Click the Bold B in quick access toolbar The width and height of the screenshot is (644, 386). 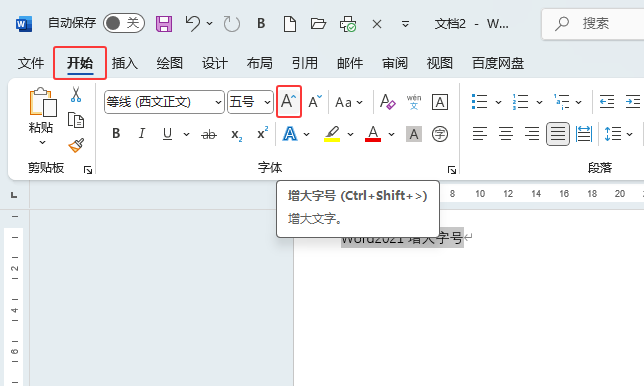261,24
